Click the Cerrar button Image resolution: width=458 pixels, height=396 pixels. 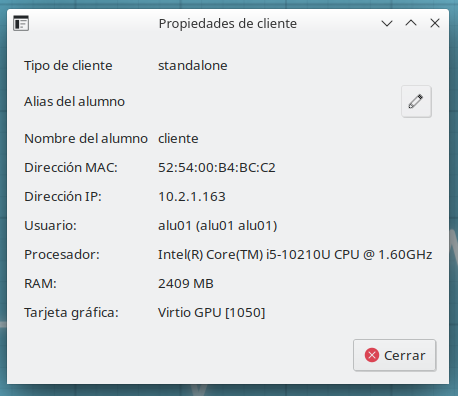click(395, 355)
